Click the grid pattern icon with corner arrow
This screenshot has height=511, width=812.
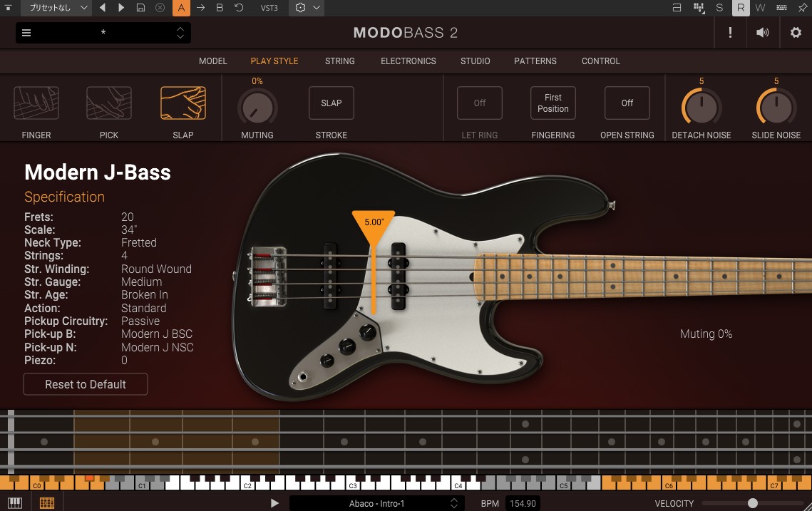[699, 8]
